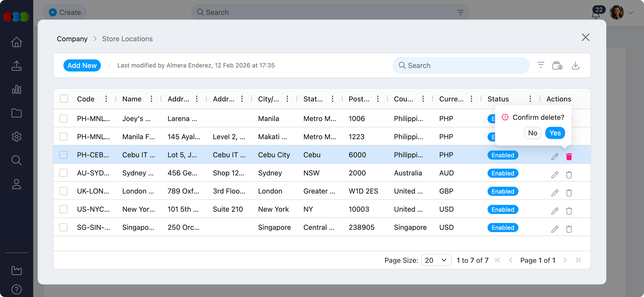
Task: Open the table filter icon beside search
Action: (x=541, y=65)
